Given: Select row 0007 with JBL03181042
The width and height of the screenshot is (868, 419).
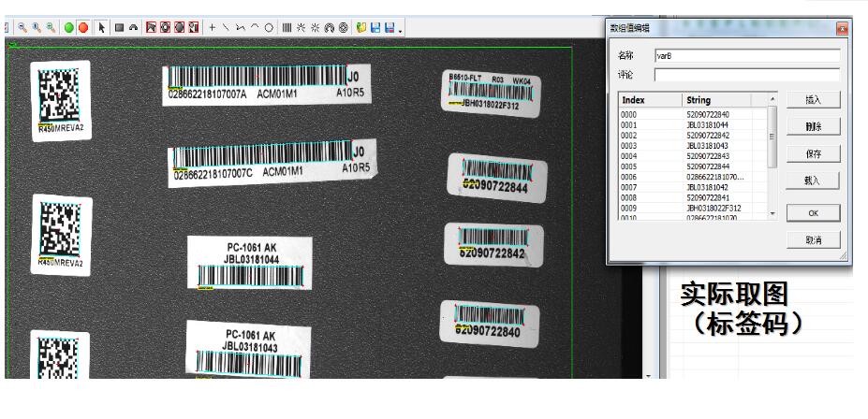Looking at the screenshot, I should [694, 187].
